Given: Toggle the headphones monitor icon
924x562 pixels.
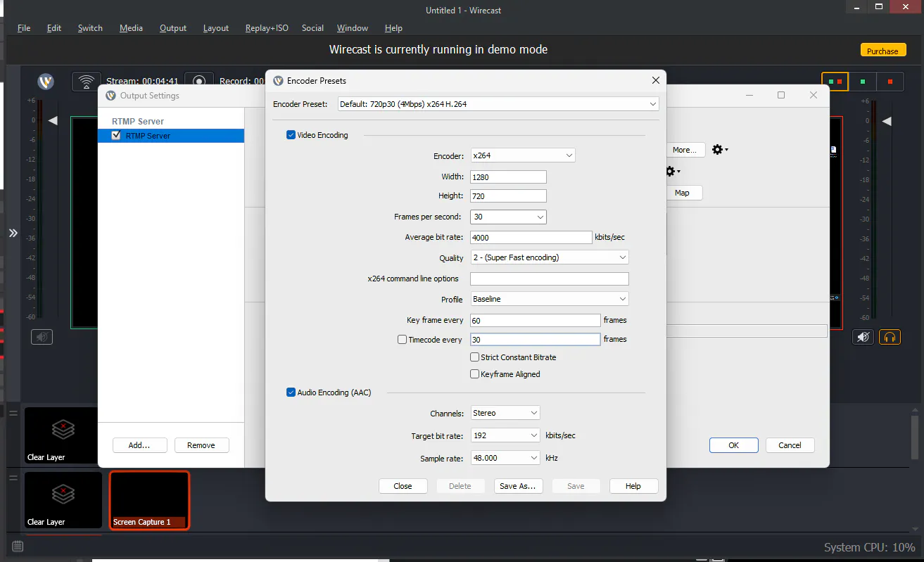Looking at the screenshot, I should (890, 337).
